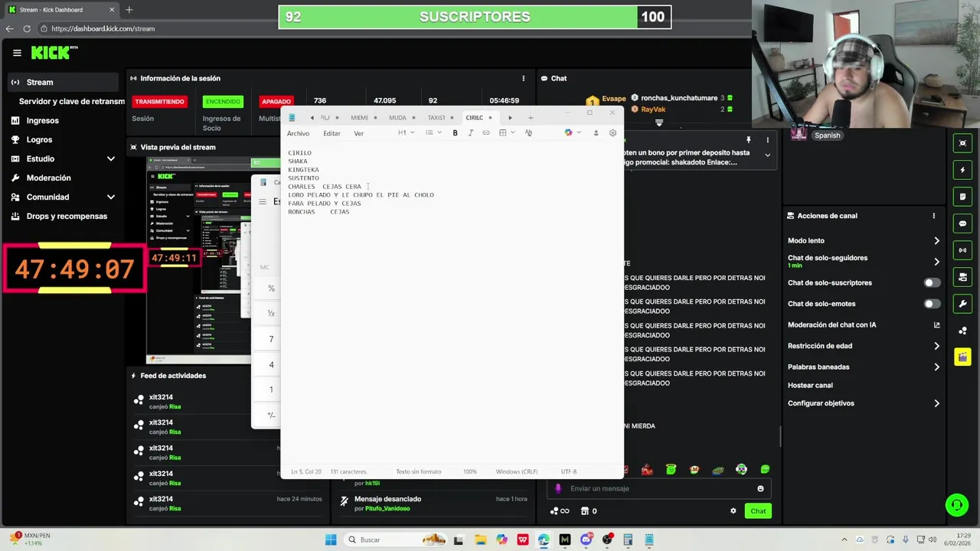The height and width of the screenshot is (551, 980).
Task: Clear formatting in Notepad toolbar
Action: point(528,133)
